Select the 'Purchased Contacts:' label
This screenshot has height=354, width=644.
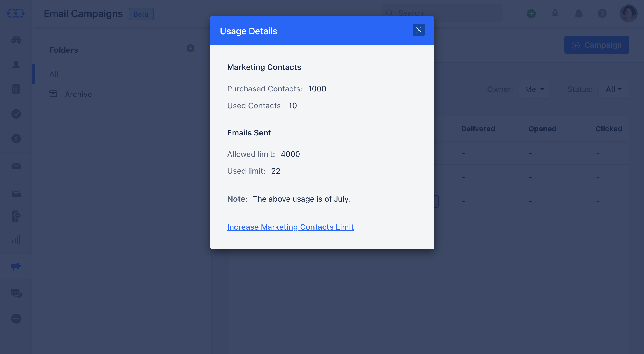click(265, 89)
